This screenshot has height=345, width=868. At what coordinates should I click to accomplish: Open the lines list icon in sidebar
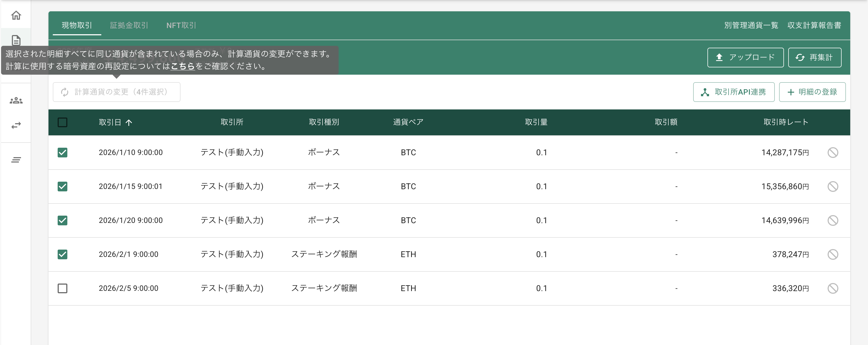(16, 160)
